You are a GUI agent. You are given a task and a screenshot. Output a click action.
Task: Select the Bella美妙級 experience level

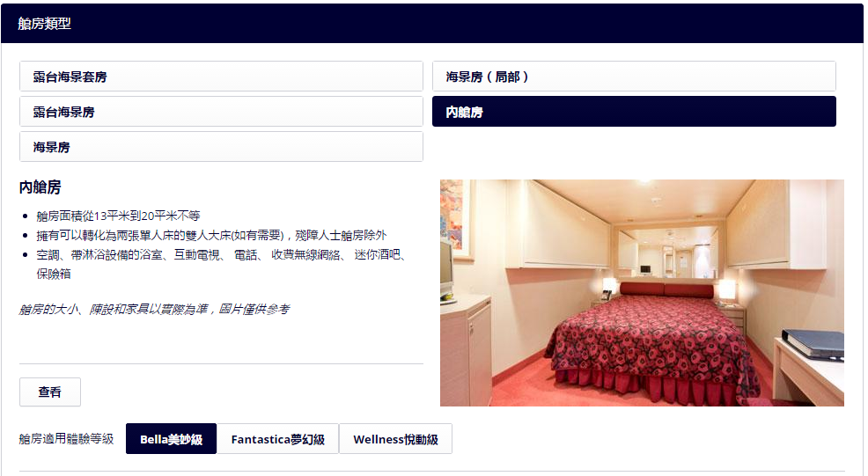click(171, 439)
